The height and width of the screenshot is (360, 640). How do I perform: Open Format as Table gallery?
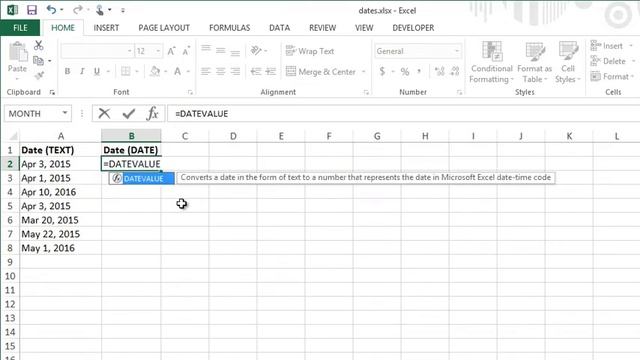[534, 62]
